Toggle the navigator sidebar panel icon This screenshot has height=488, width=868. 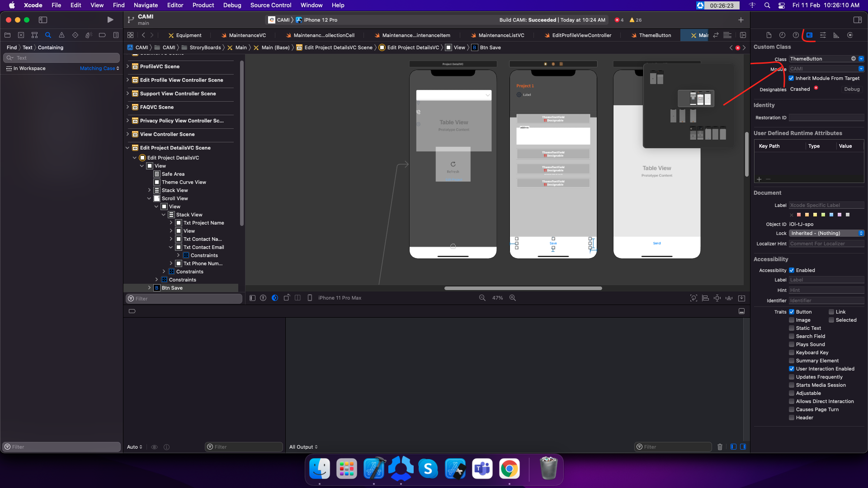point(43,20)
